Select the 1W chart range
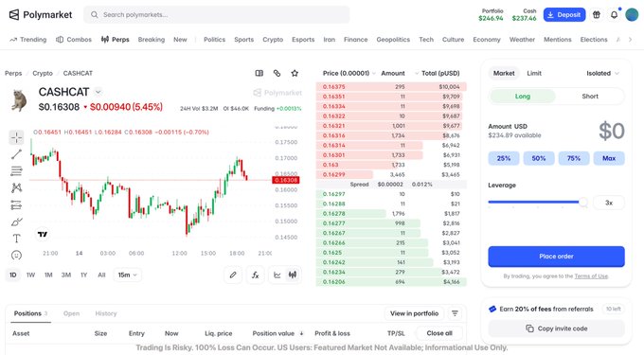The width and height of the screenshot is (644, 355). (31, 275)
